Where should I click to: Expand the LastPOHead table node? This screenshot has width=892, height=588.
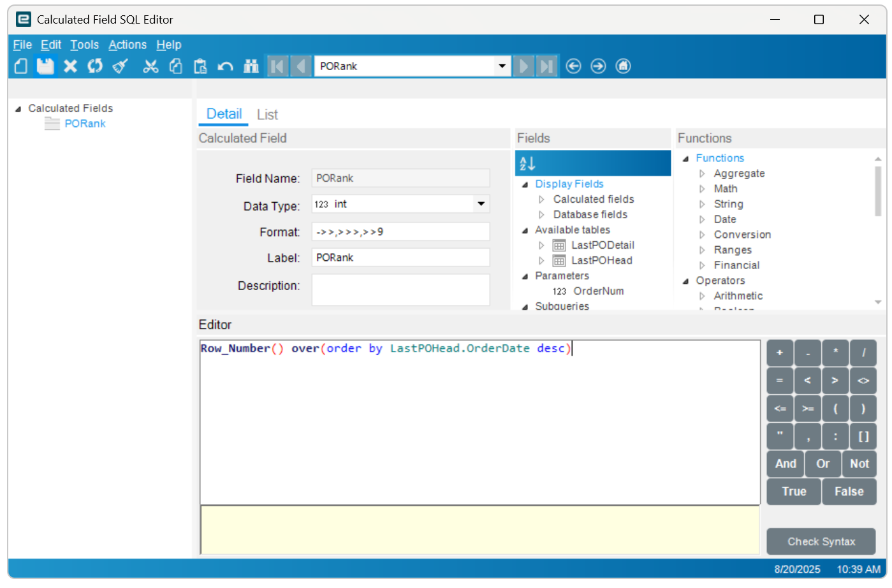point(541,260)
